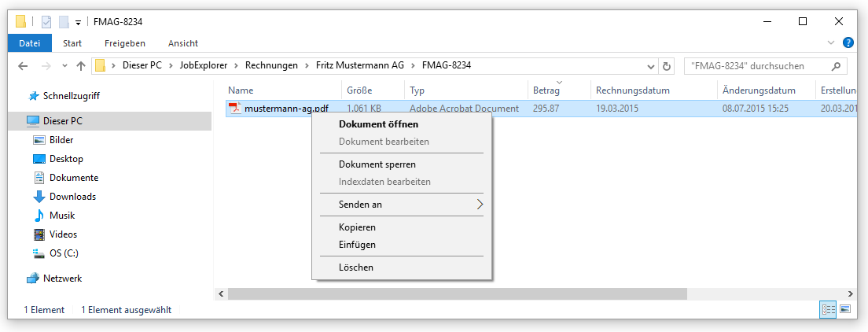Screen dimensions: 868x332
Task: Click the refresh button beside address bar
Action: click(x=668, y=66)
